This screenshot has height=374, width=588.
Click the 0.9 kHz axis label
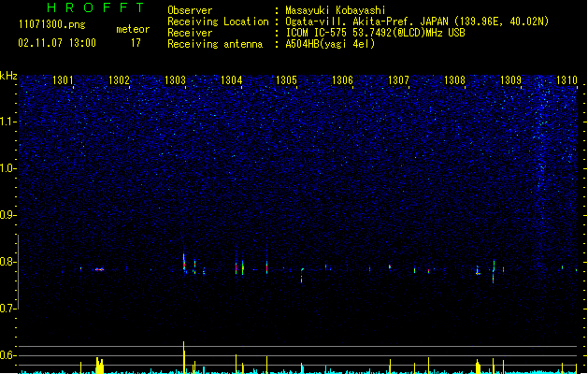coord(8,215)
